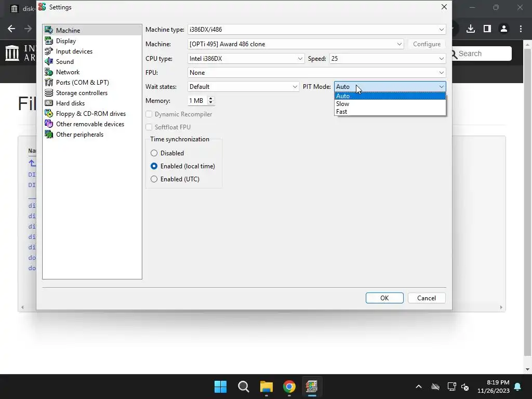Open FPU dropdown

click(x=316, y=73)
